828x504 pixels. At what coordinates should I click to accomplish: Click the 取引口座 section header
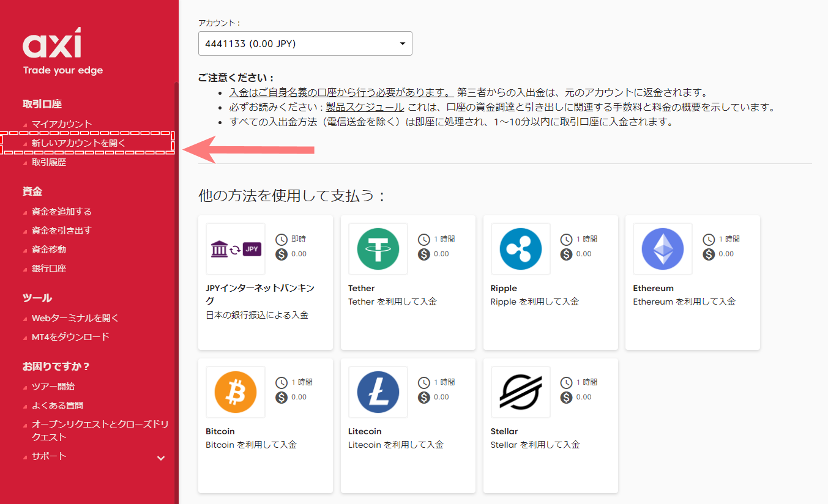42,104
